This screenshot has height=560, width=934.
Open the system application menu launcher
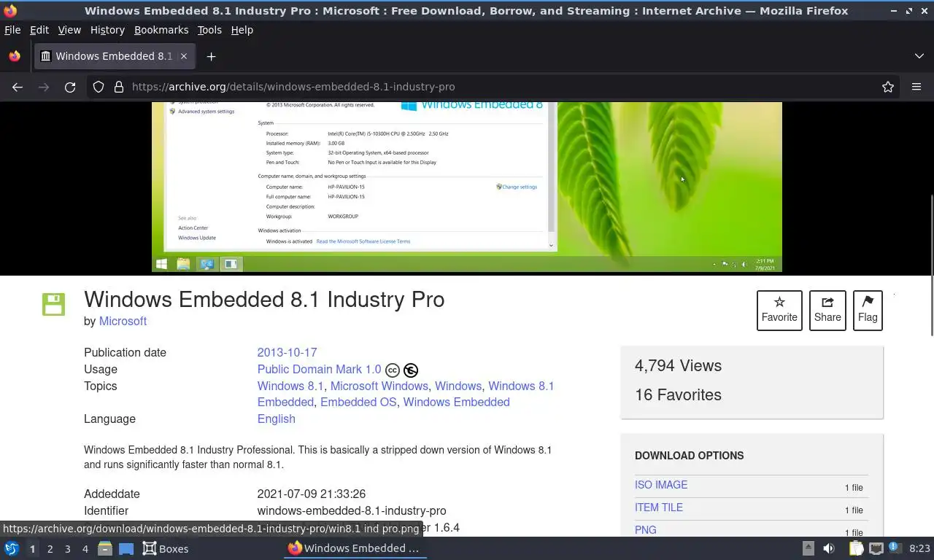click(x=11, y=548)
